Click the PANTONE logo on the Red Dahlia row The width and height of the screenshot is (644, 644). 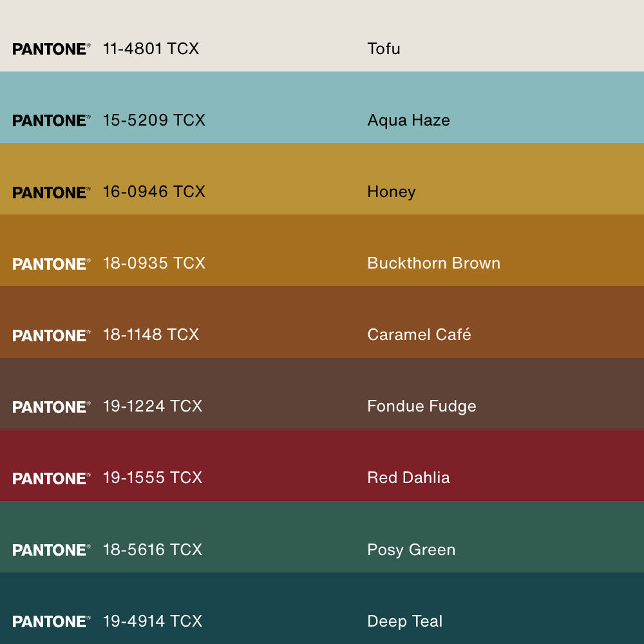[x=51, y=478]
